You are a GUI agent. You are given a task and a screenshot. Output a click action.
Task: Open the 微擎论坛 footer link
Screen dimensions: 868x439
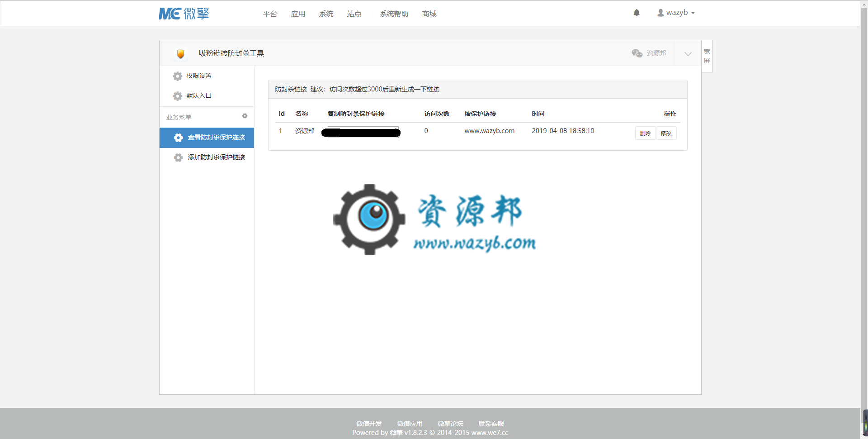click(450, 424)
